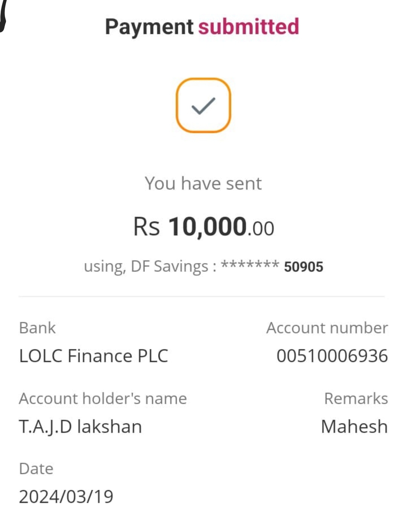Click the masked account ending 50905
This screenshot has width=407, height=532.
click(303, 267)
